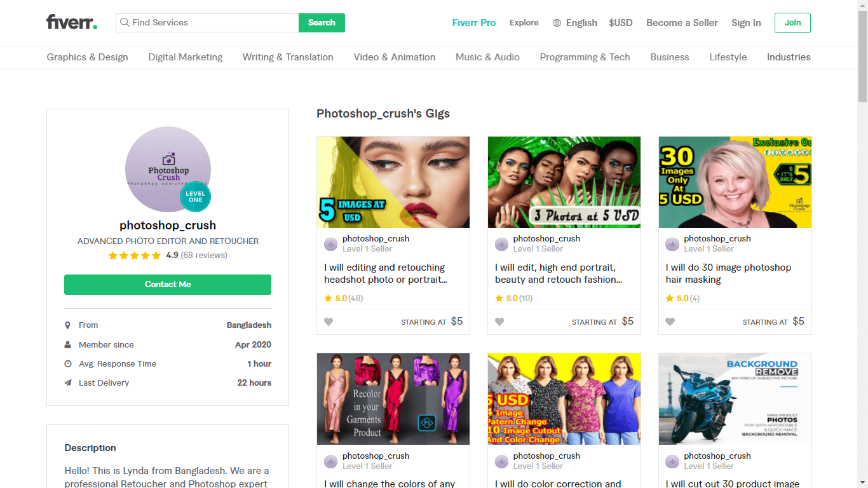Viewport: 868px width, 488px height.
Task: Click seller avatar on headshot retouching gig
Action: 331,244
